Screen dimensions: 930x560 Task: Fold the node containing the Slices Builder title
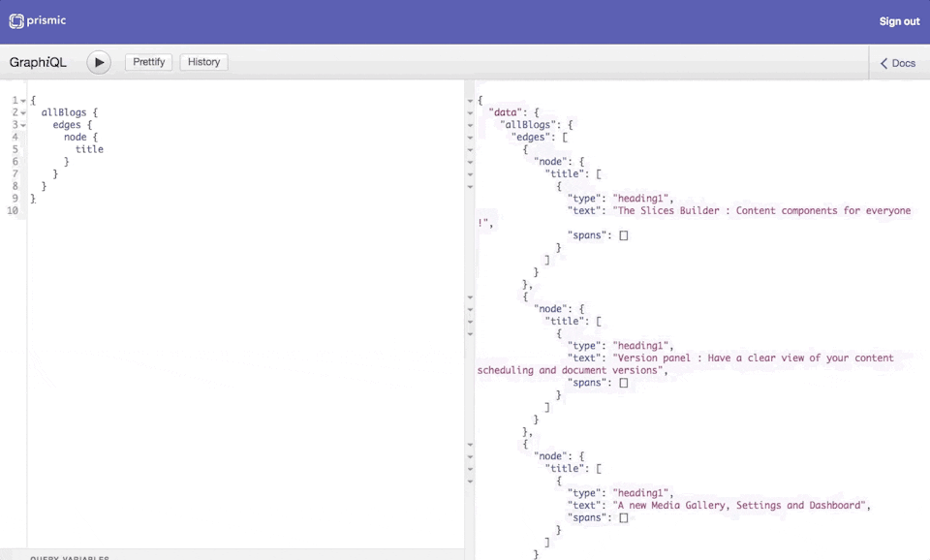471,162
